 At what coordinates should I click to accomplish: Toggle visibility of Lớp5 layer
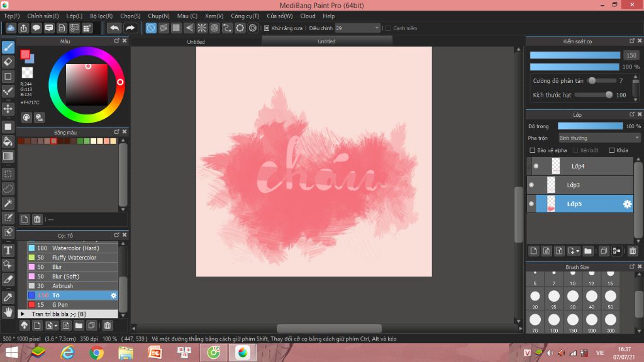(x=531, y=204)
